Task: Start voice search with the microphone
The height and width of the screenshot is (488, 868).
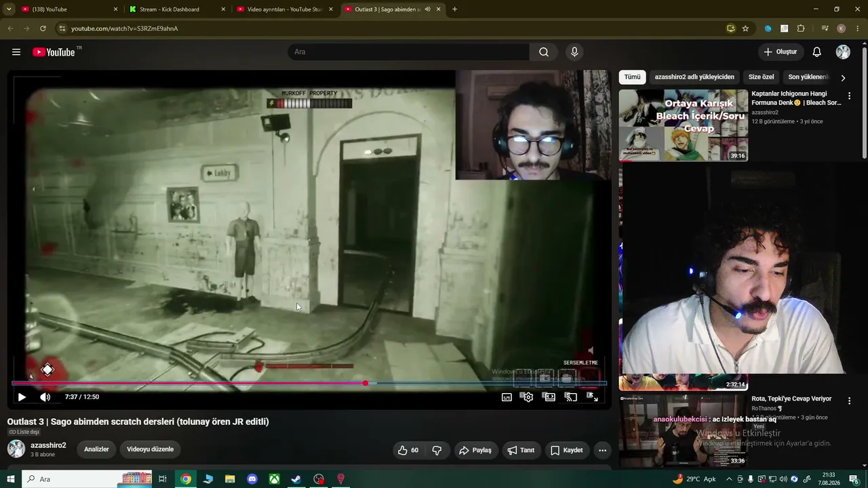Action: pos(574,52)
